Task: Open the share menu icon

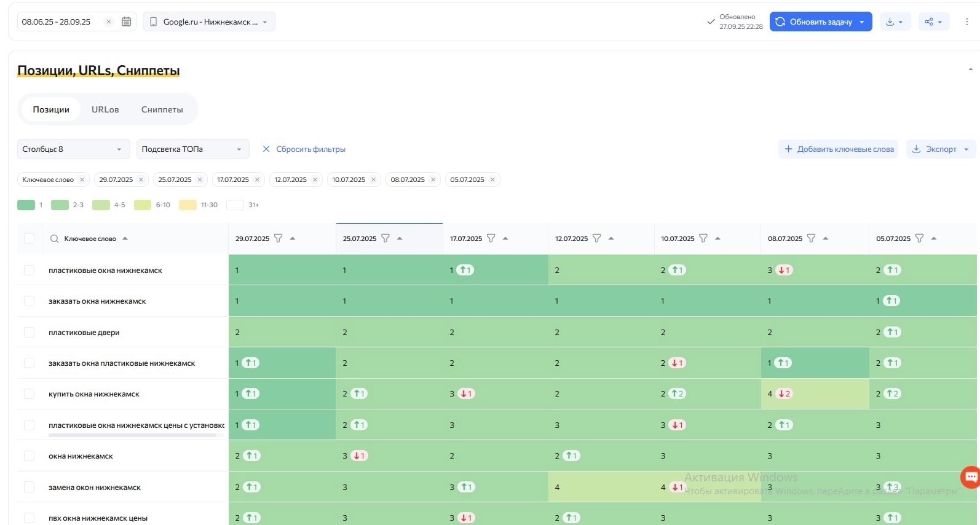Action: pos(933,22)
